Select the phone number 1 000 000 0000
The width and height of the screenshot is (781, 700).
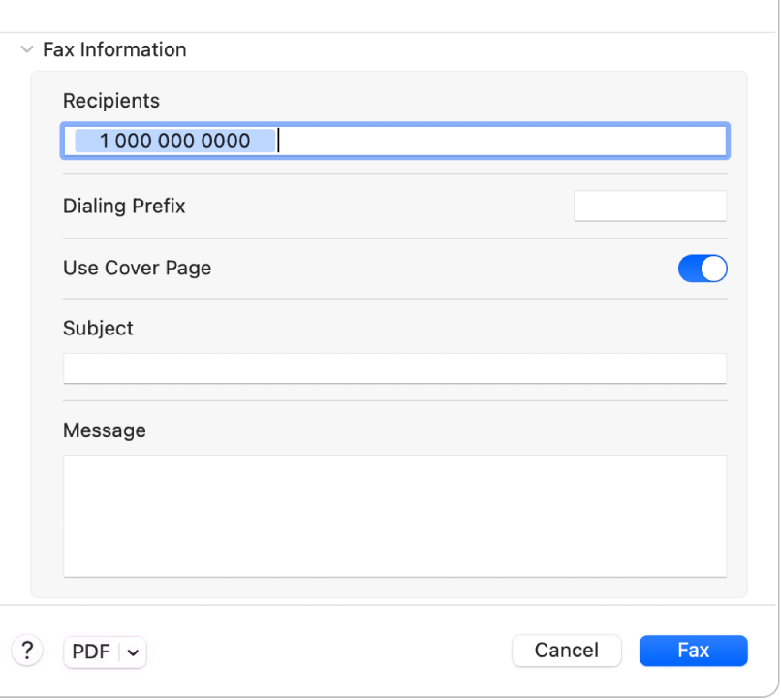(x=173, y=141)
